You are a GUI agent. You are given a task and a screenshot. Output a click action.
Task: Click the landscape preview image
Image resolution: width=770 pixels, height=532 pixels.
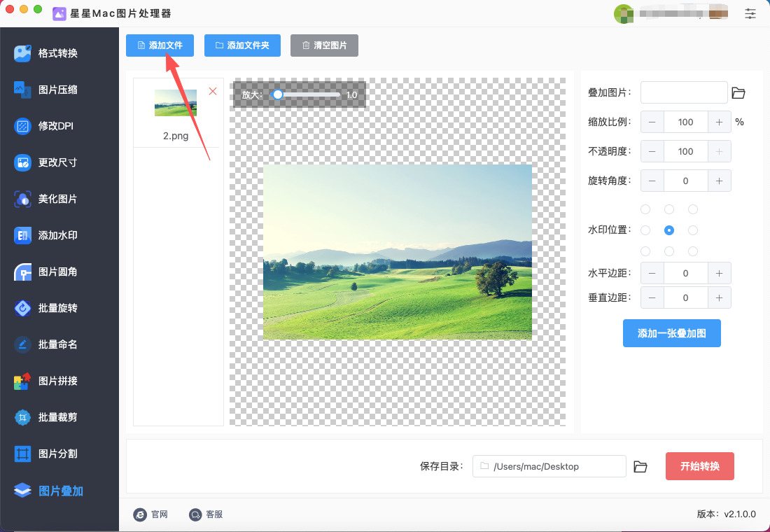click(398, 252)
